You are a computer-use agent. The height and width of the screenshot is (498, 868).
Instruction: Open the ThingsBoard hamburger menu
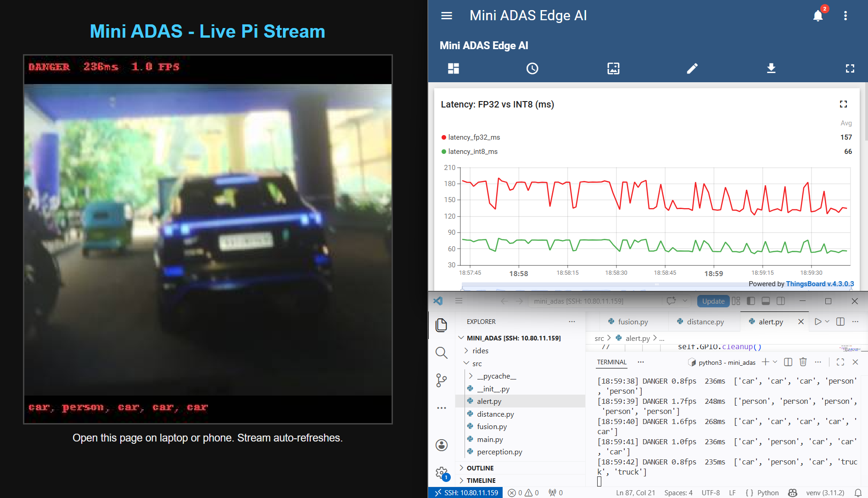point(446,16)
